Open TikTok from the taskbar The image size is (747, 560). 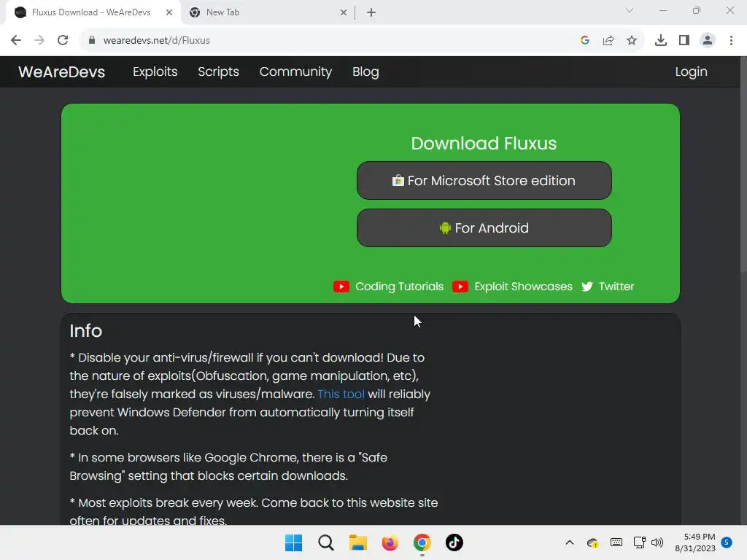click(454, 542)
